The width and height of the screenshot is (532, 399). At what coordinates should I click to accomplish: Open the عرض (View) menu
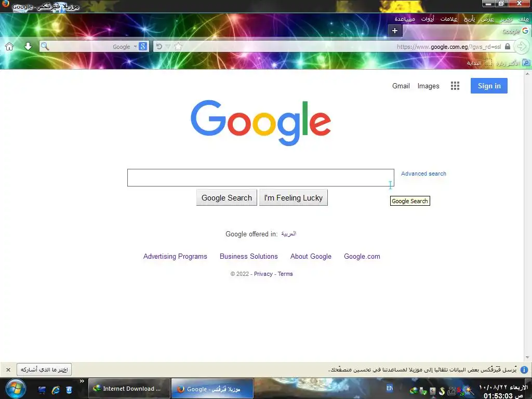(487, 19)
